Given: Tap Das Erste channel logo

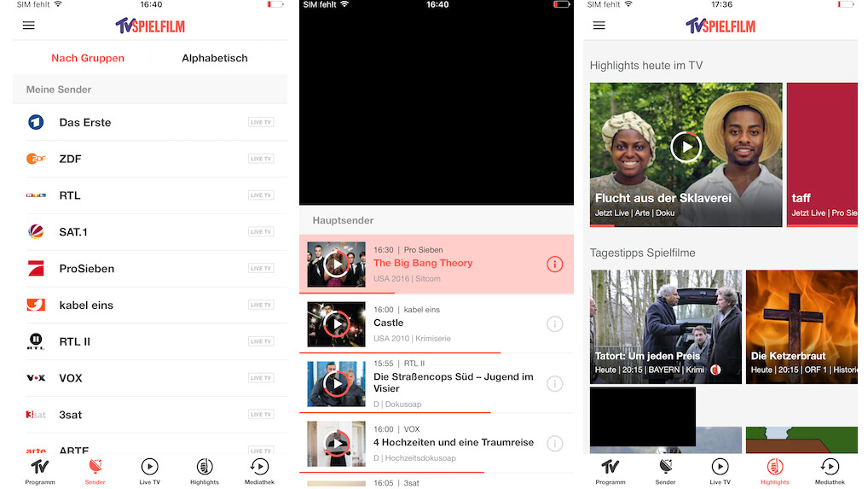Looking at the screenshot, I should click(x=36, y=122).
